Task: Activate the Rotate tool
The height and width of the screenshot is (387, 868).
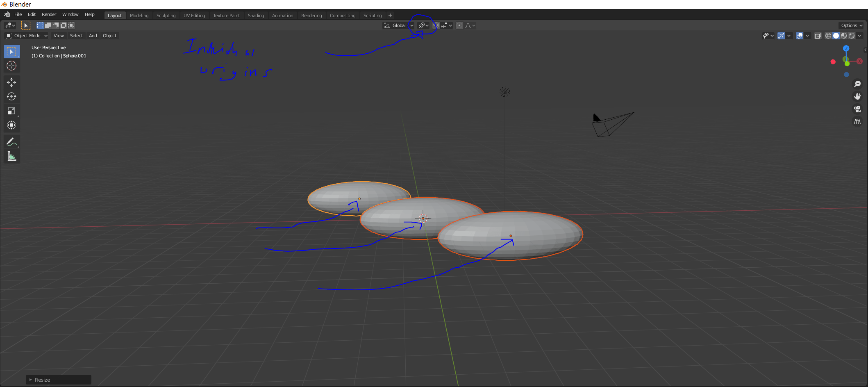Action: (11, 97)
